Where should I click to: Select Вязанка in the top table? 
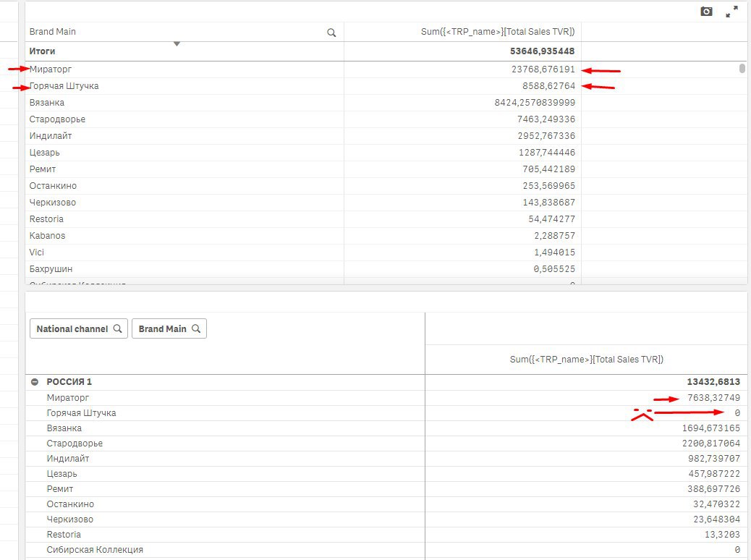47,103
